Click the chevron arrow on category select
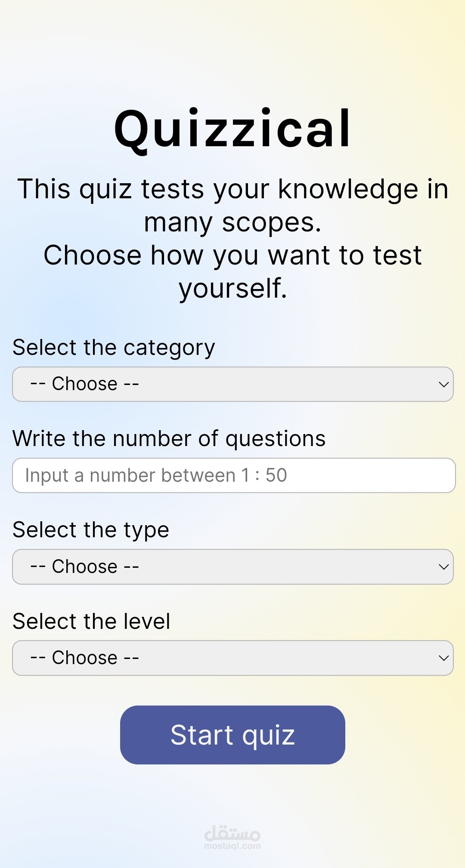This screenshot has height=868, width=465. click(443, 384)
